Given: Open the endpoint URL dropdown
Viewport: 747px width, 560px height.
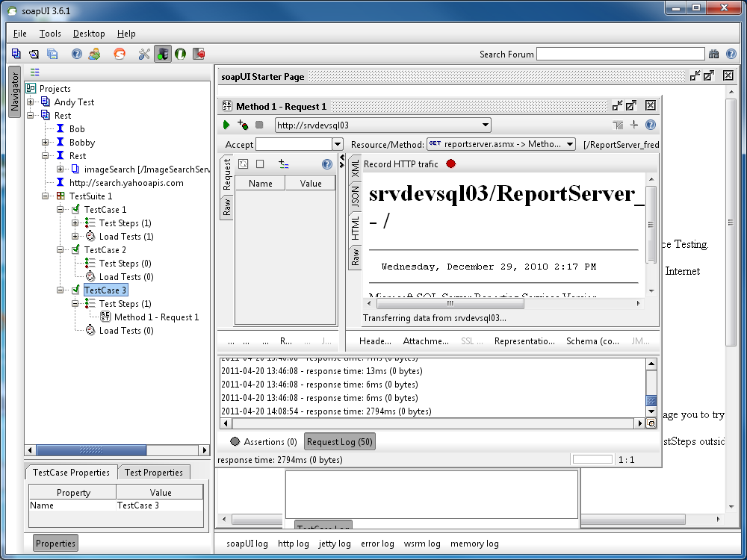Looking at the screenshot, I should 485,125.
